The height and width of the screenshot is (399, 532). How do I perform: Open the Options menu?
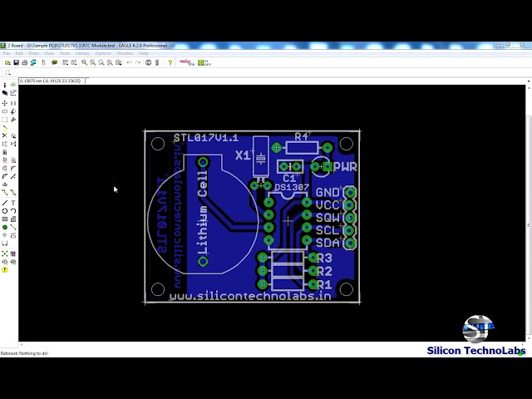click(103, 53)
